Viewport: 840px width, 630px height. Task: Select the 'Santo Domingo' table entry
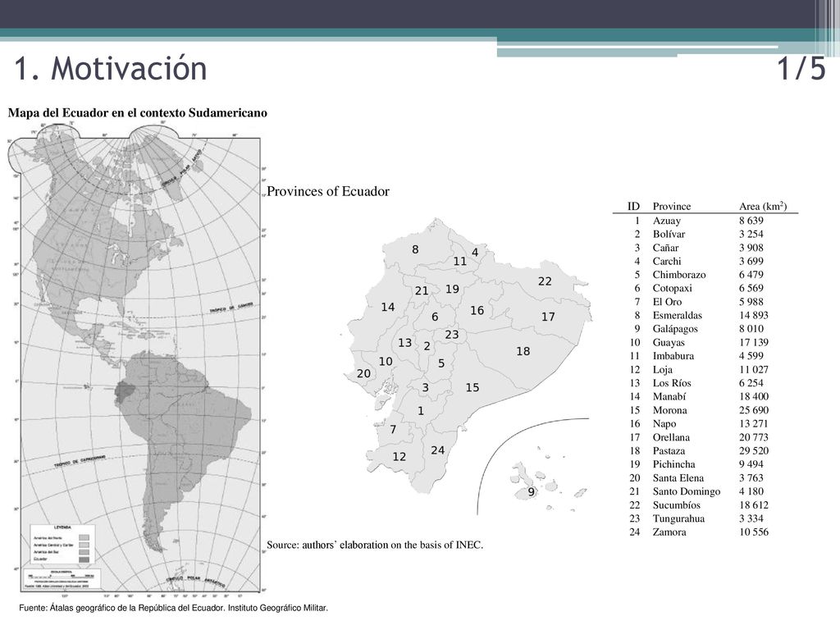(x=687, y=492)
